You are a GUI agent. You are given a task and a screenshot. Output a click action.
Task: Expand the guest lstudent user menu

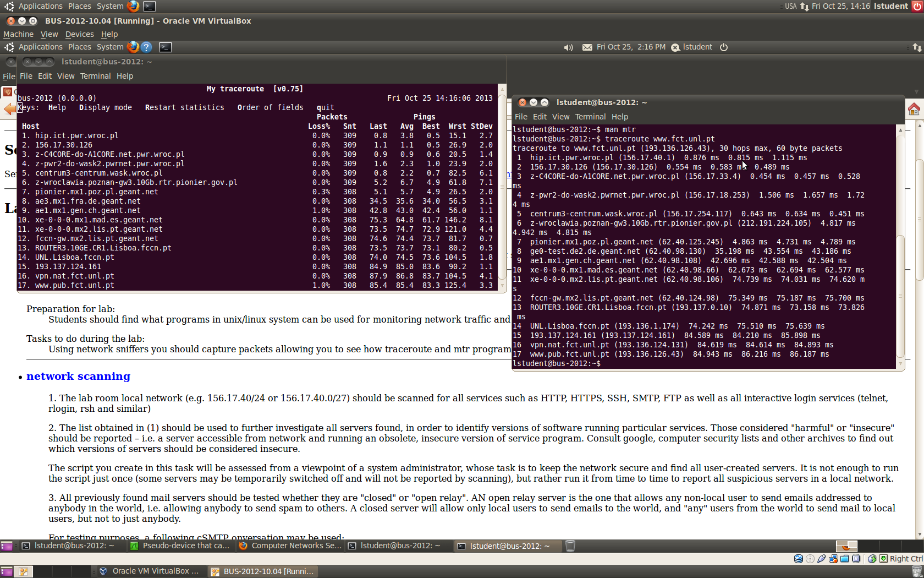coord(692,47)
